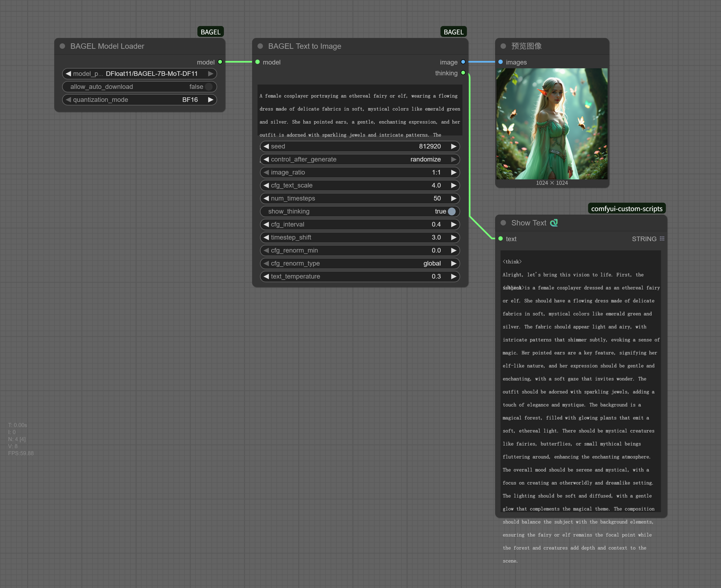Edit the seed value 812920

point(430,146)
